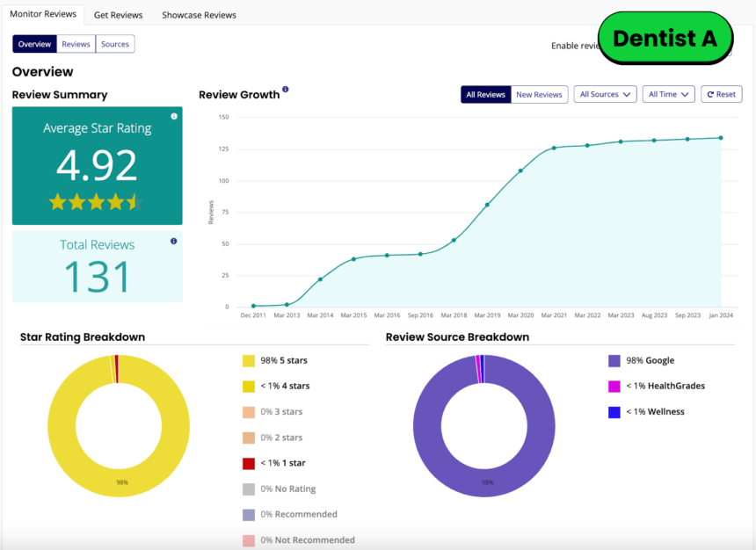Image resolution: width=756 pixels, height=550 pixels.
Task: Click the Reset button
Action: point(721,94)
